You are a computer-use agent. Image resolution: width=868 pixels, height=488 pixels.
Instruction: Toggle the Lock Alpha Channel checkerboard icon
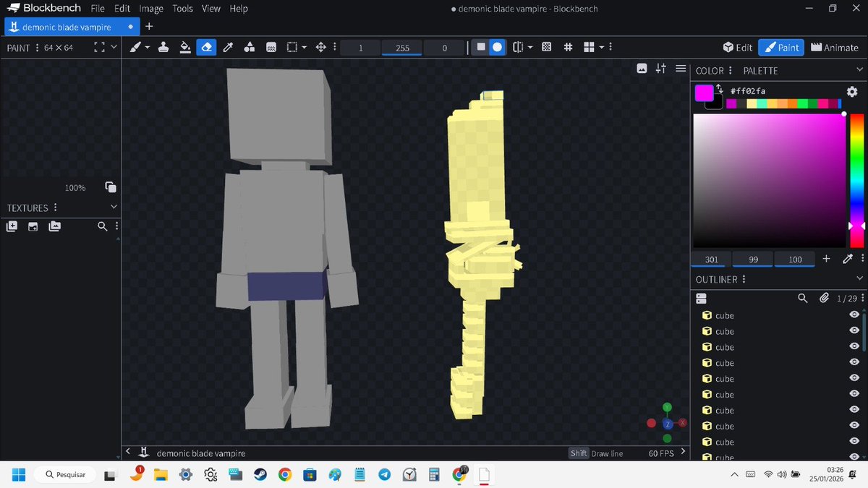click(547, 47)
